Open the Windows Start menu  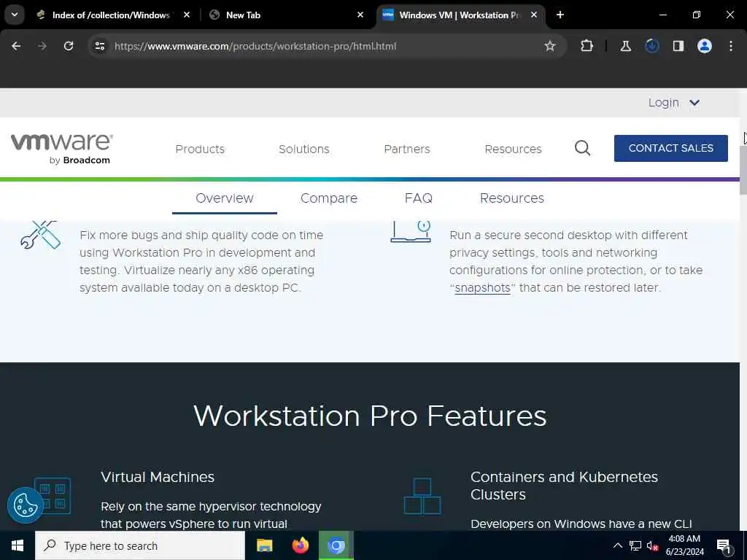18,545
